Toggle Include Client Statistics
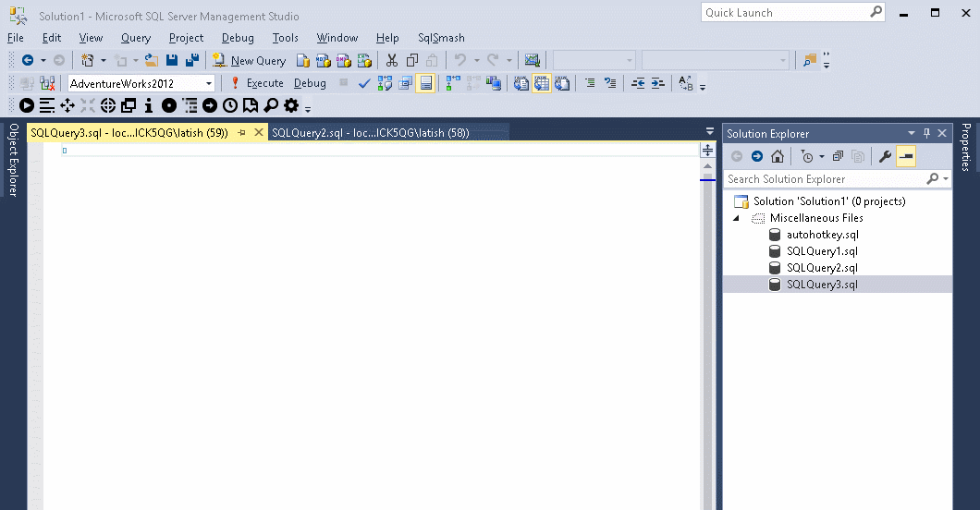Image resolution: width=980 pixels, height=510 pixels. point(494,83)
